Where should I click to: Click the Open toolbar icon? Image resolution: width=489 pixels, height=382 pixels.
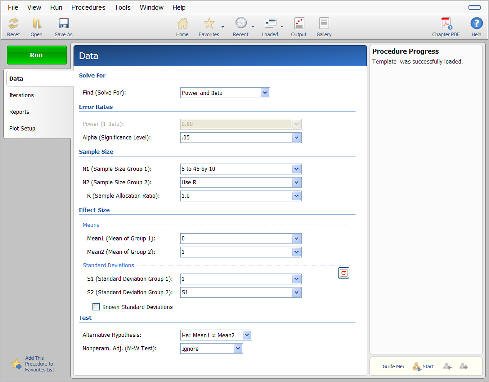tap(36, 24)
